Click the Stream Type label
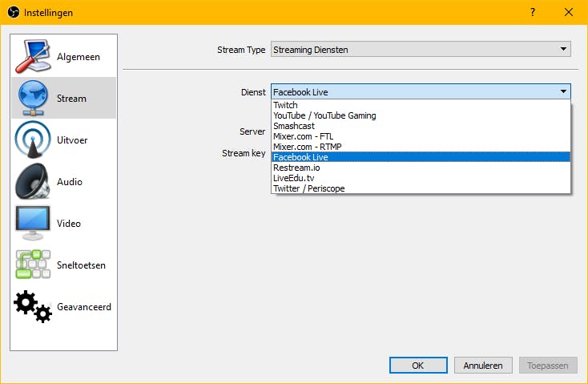Screen dimensions: 588x384 [241, 50]
